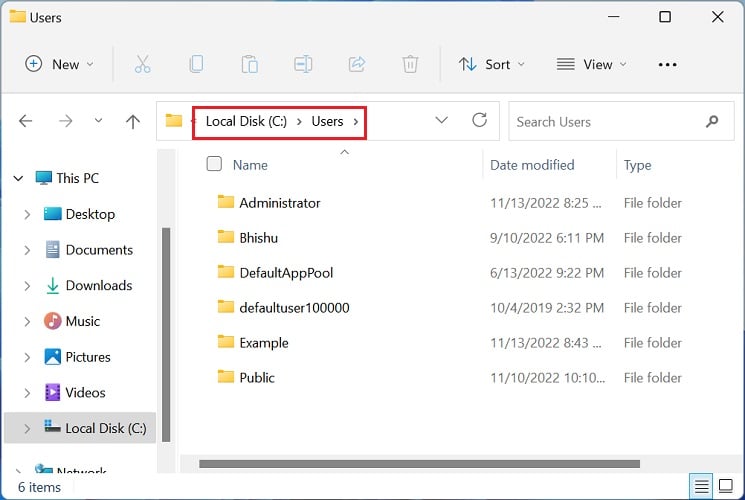Expand Local Disk (C:) tree node
Image resolution: width=745 pixels, height=500 pixels.
27,428
